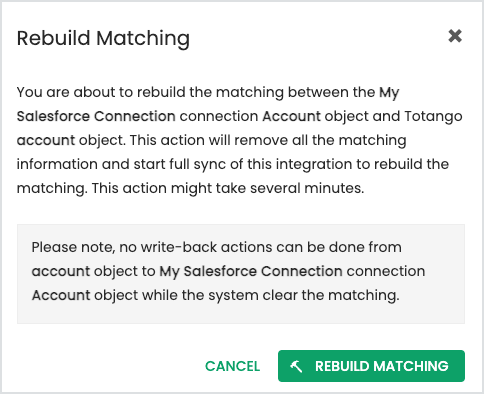The width and height of the screenshot is (484, 394).
Task: Click bold 'Account' before 'object and Totango'
Action: [x=292, y=116]
